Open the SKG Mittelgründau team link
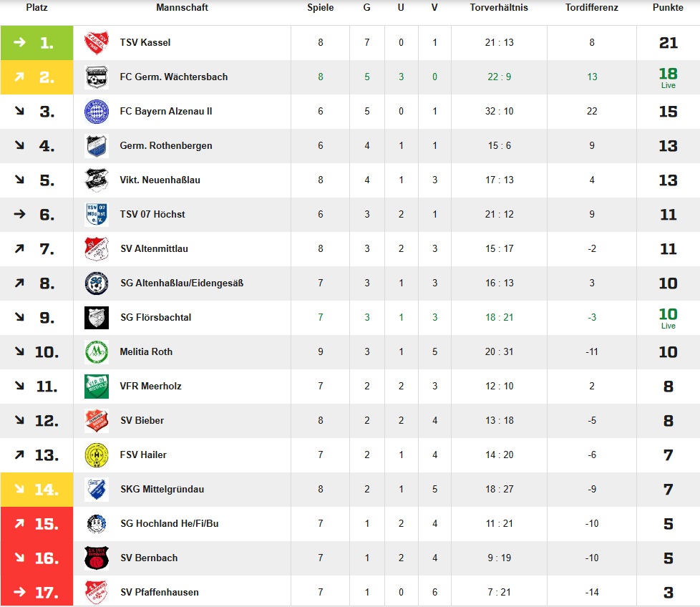This screenshot has width=700, height=607. pyautogui.click(x=162, y=489)
